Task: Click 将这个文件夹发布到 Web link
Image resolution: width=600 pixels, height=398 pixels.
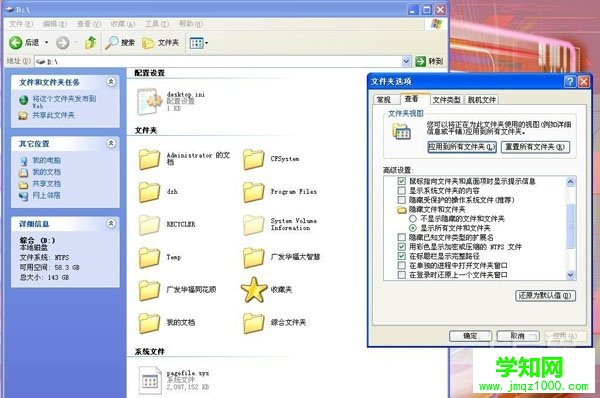Action: point(64,102)
